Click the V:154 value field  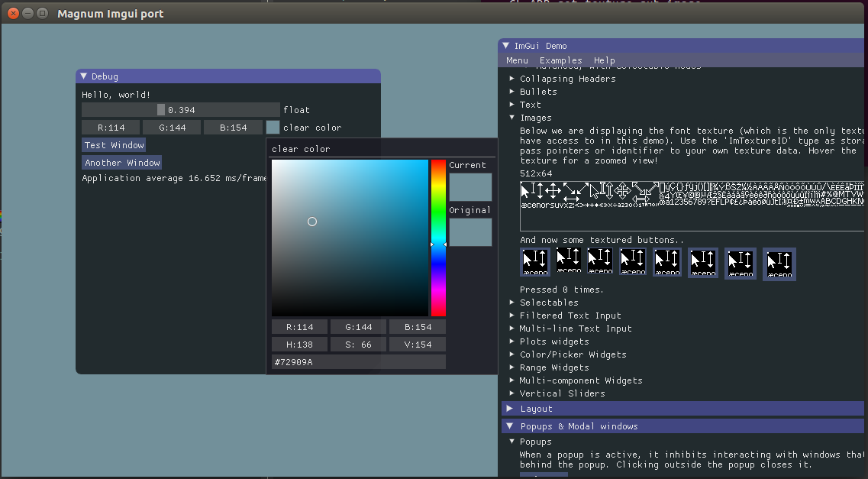418,345
